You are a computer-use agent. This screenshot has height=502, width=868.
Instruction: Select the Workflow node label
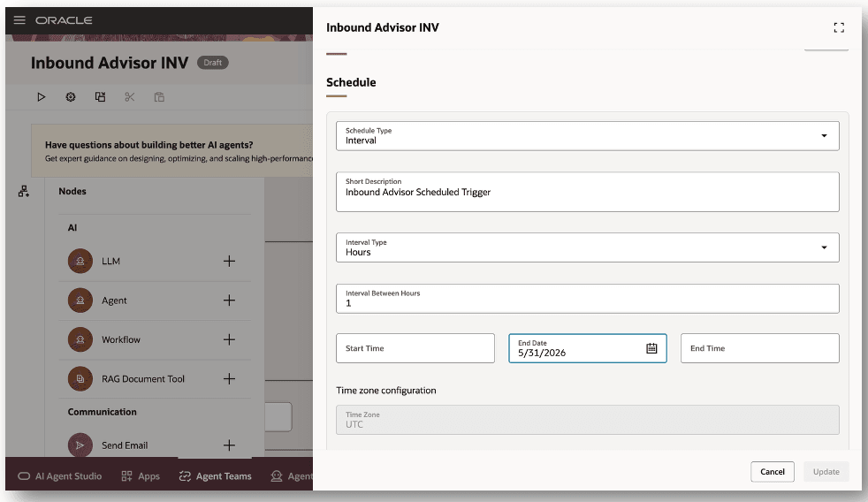point(121,339)
